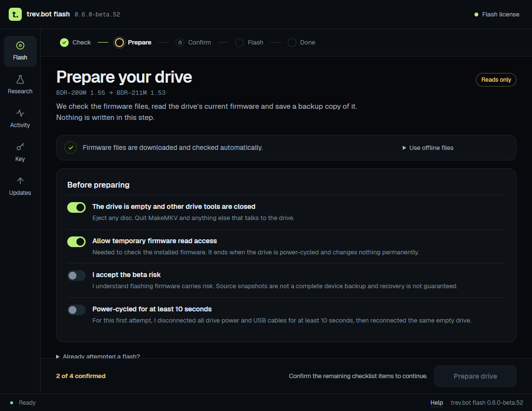The height and width of the screenshot is (411, 532).
Task: Click the Confirm step lock icon
Action: tap(180, 43)
